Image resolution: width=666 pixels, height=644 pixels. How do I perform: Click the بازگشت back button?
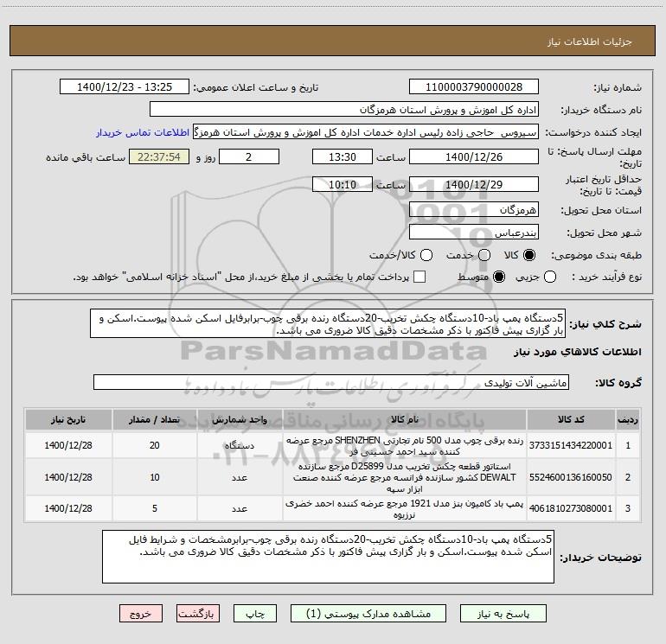pos(198,614)
